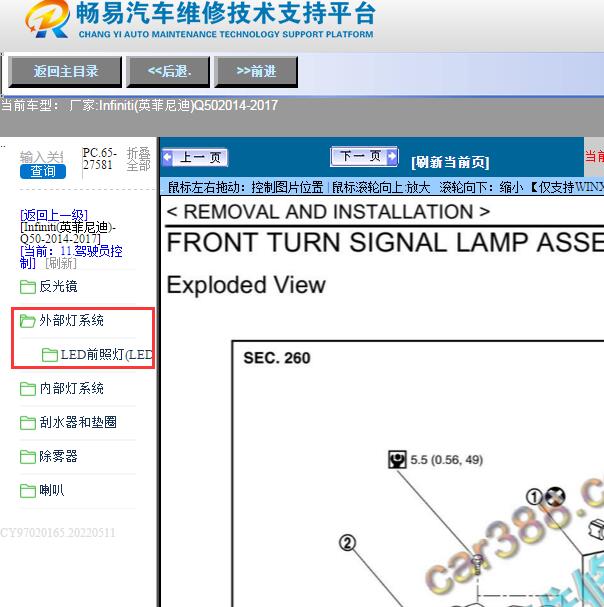Click the open folder icon beside 外部灯系统
This screenshot has width=604, height=607.
point(27,321)
